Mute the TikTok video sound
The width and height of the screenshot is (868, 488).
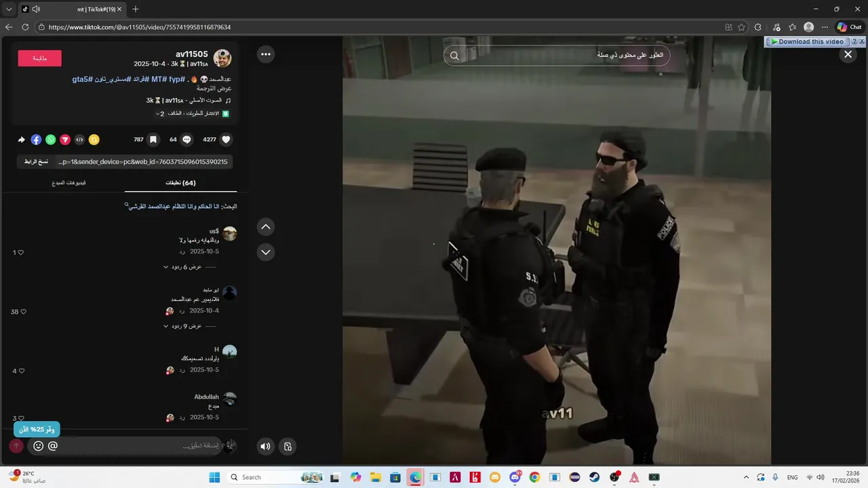(265, 446)
